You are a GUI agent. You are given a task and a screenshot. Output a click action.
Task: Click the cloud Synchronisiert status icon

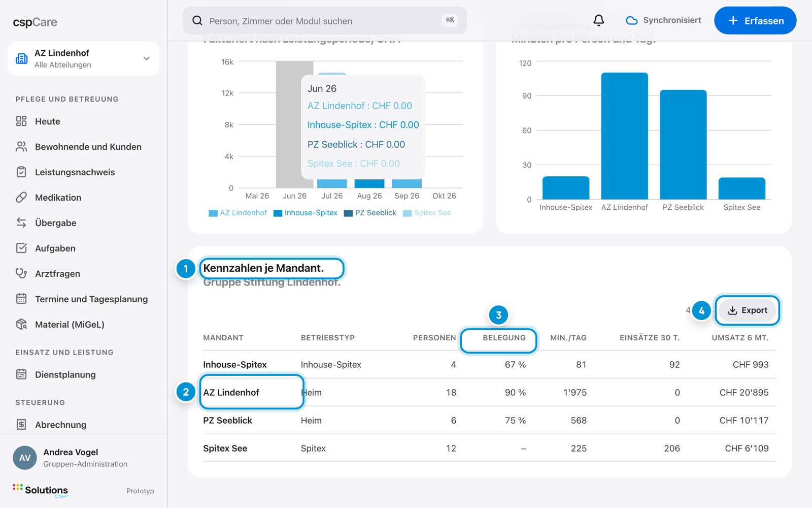[631, 20]
